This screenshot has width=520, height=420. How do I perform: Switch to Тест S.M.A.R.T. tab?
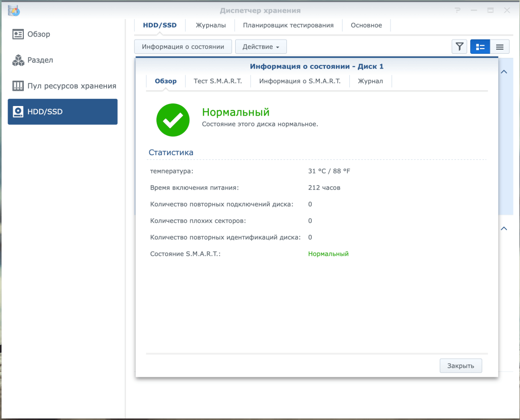(x=217, y=81)
